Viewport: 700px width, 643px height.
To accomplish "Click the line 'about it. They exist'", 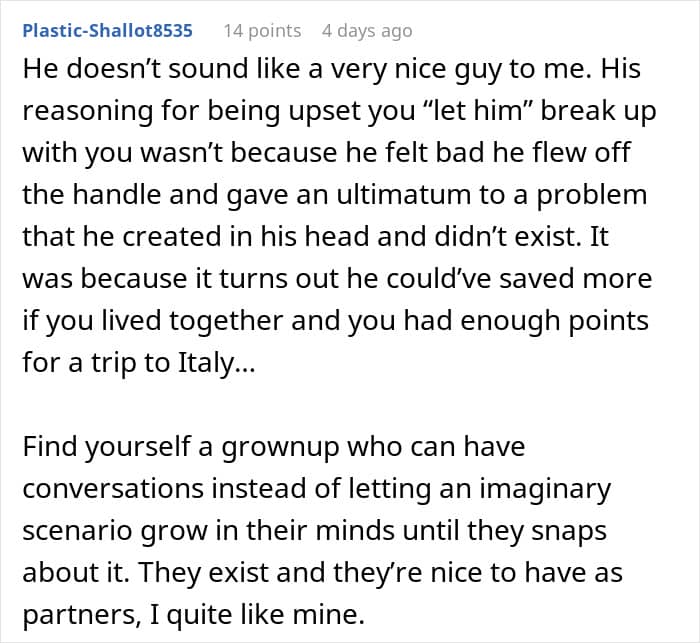I will click(x=323, y=573).
